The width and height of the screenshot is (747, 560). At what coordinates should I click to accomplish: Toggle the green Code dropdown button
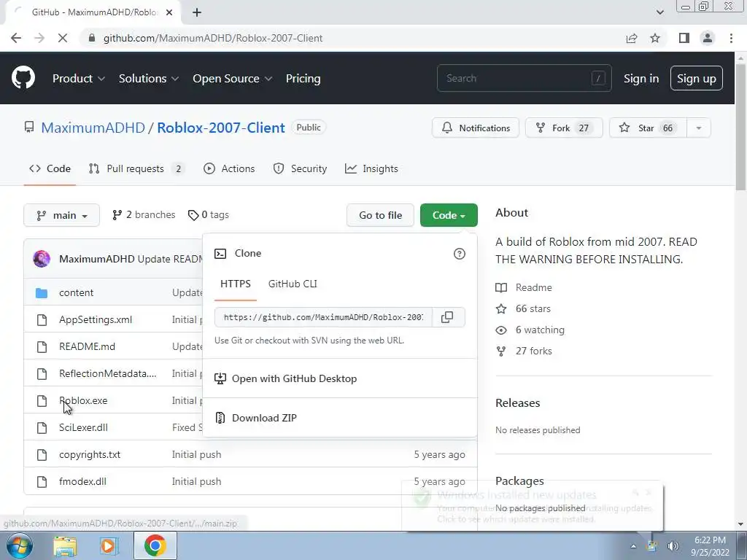pyautogui.click(x=449, y=215)
